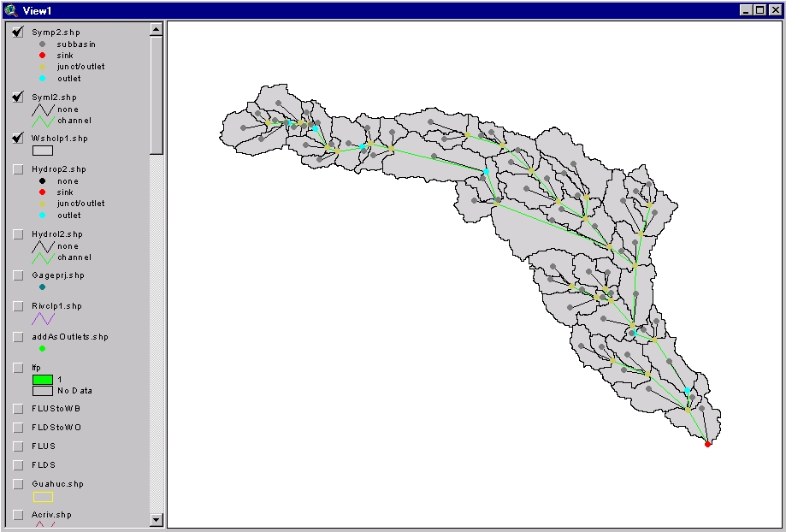
Task: Click the Hydrop2.shp black none symbol
Action: tap(42, 181)
